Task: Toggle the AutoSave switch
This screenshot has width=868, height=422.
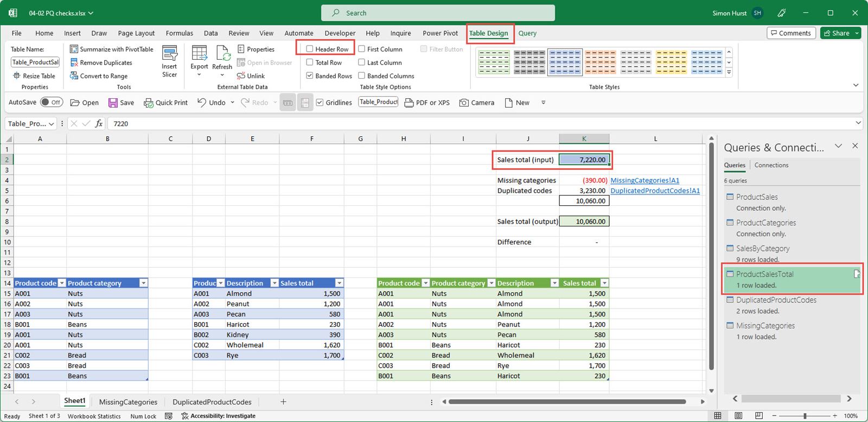Action: (x=52, y=102)
